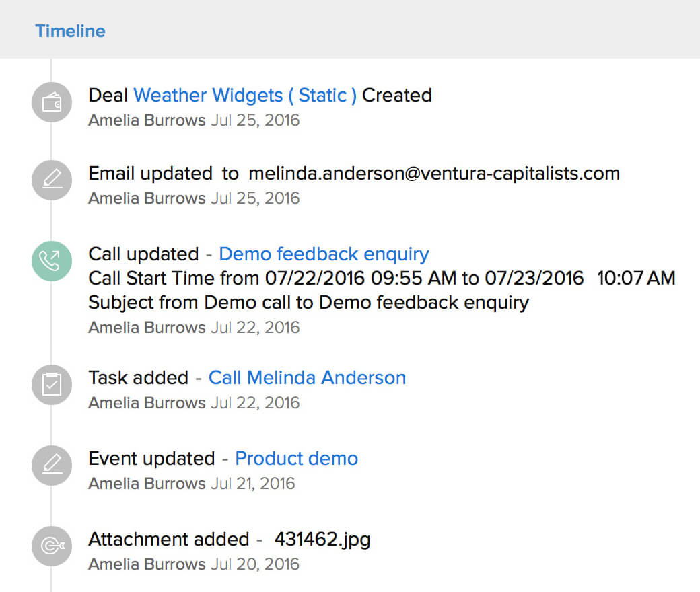This screenshot has height=592, width=700.
Task: Click the attachment icon beside 431462.jpg
Action: 52,546
